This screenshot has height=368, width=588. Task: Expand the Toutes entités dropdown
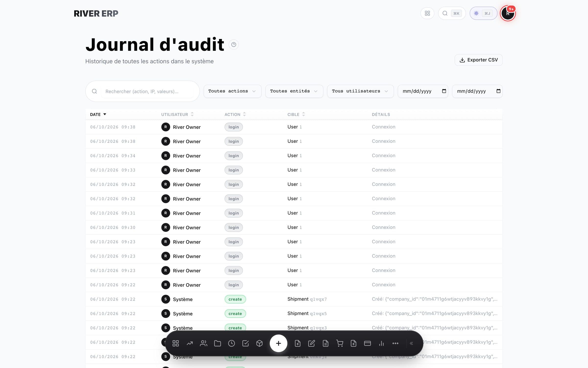pos(294,91)
